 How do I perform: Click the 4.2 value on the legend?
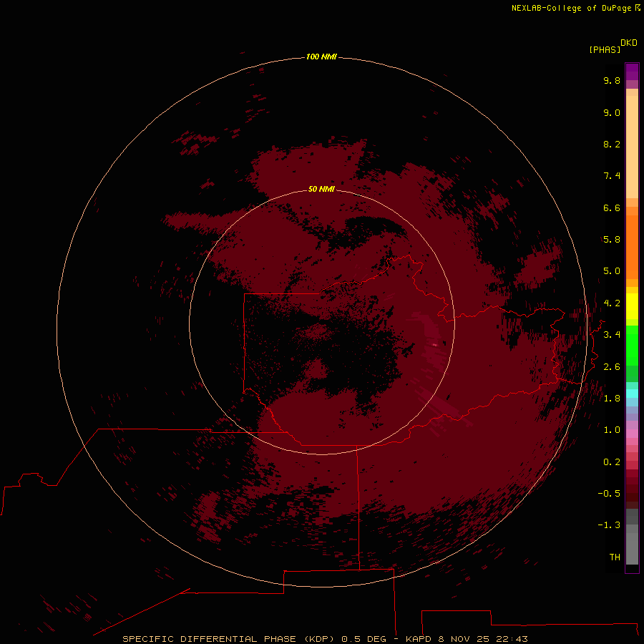click(612, 303)
